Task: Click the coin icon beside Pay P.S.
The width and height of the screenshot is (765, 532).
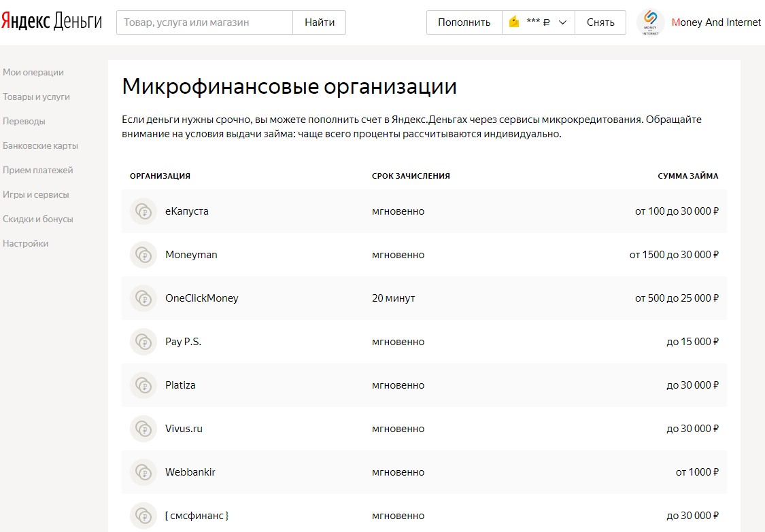Action: pos(143,342)
